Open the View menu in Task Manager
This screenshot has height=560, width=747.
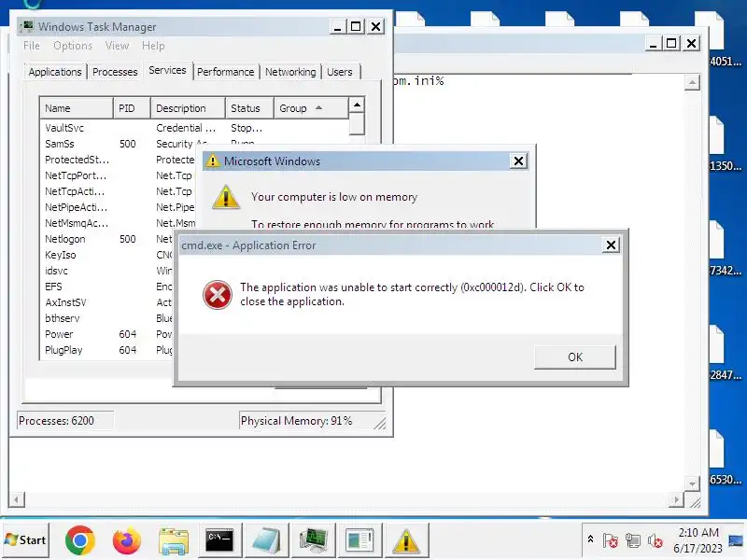pyautogui.click(x=118, y=46)
